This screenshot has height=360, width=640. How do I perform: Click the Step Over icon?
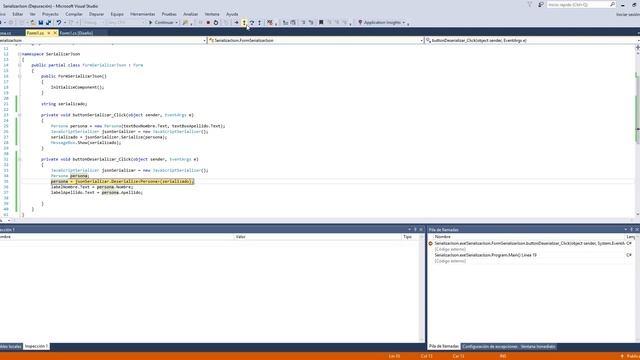pos(252,22)
